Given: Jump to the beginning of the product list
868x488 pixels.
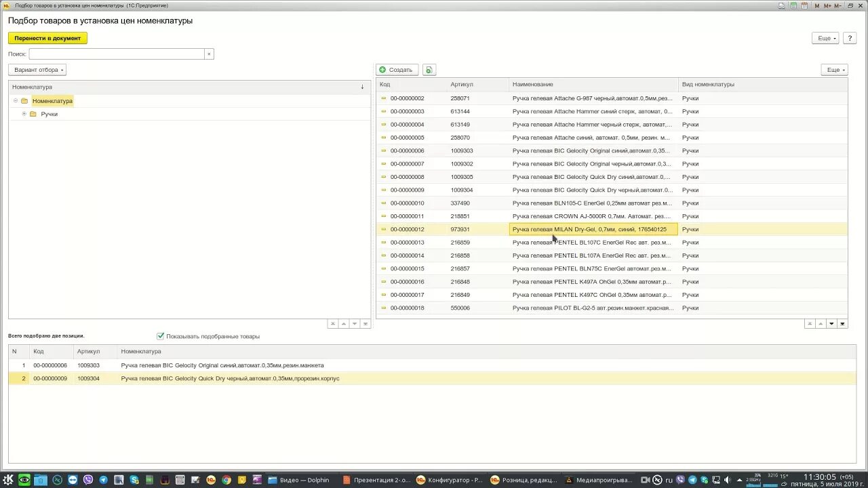Looking at the screenshot, I should coord(810,324).
